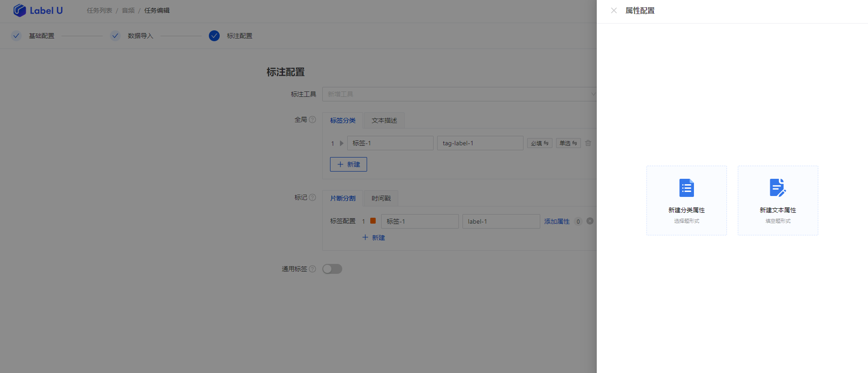This screenshot has height=373, width=868.
Task: Click the 数据导入 step label
Action: 141,36
